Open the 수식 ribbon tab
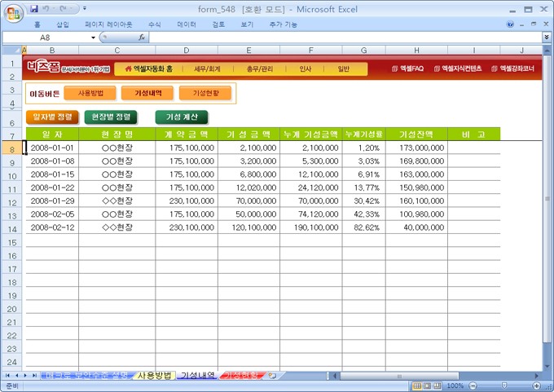554x392 pixels. coord(154,24)
